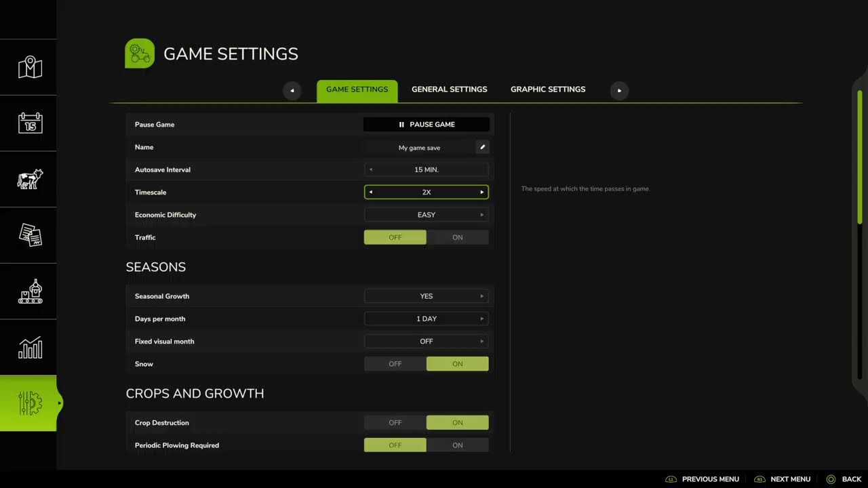Open the statistics chart sidebar page
The height and width of the screenshot is (488, 868).
[x=30, y=348]
